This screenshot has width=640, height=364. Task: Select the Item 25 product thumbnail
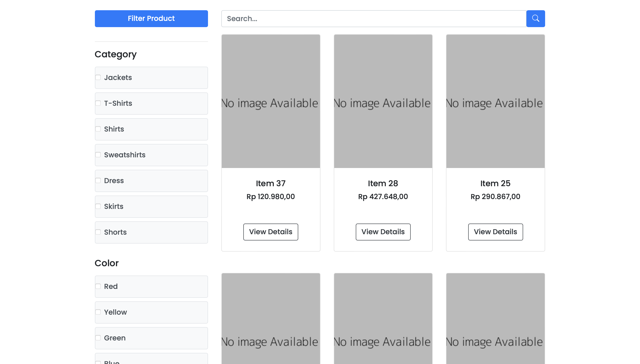coord(495,101)
